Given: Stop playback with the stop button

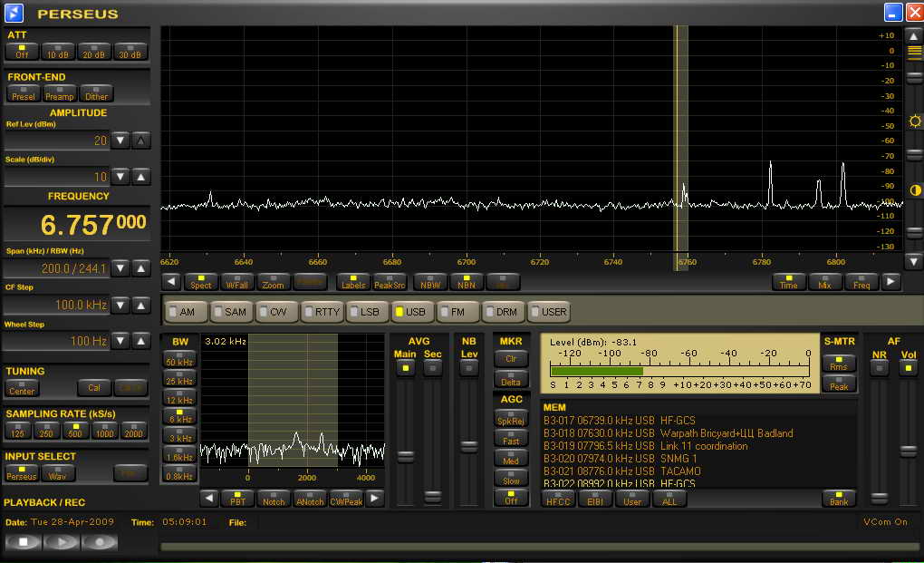Looking at the screenshot, I should 23,542.
